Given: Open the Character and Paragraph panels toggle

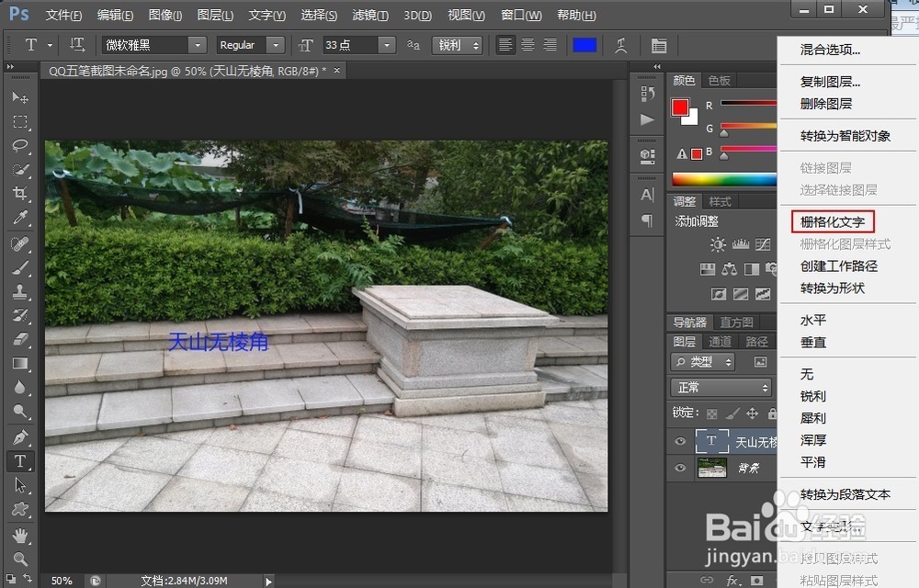Looking at the screenshot, I should (659, 45).
